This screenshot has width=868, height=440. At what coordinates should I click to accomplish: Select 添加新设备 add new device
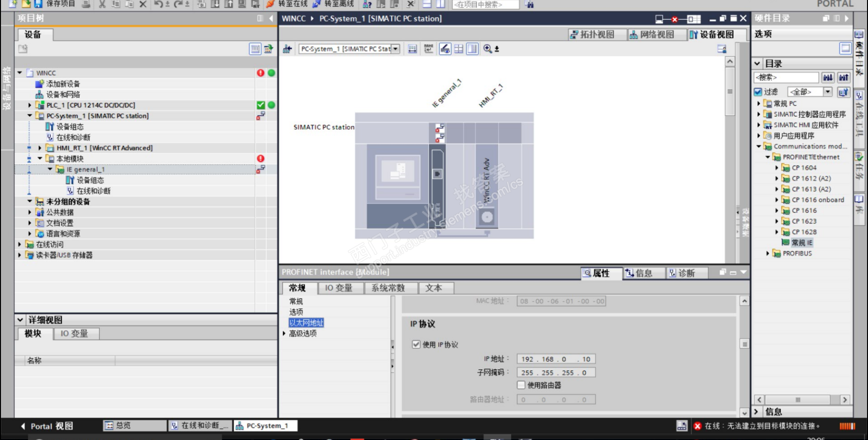63,84
